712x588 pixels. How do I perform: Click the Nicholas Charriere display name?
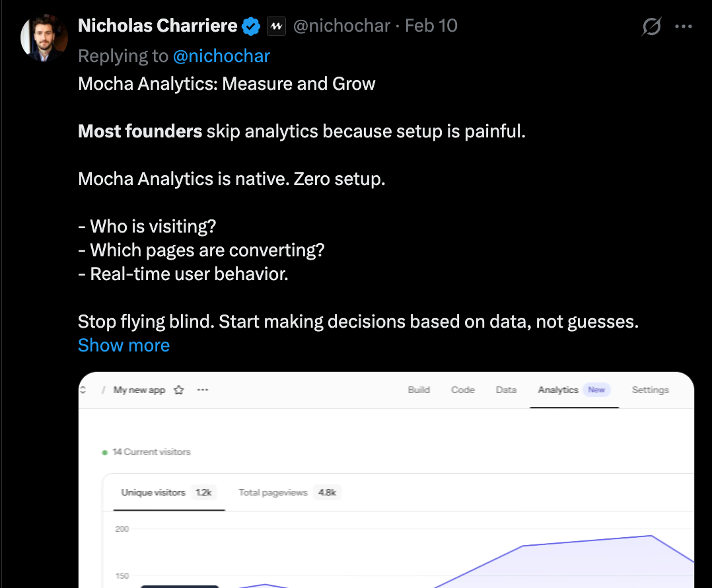158,26
